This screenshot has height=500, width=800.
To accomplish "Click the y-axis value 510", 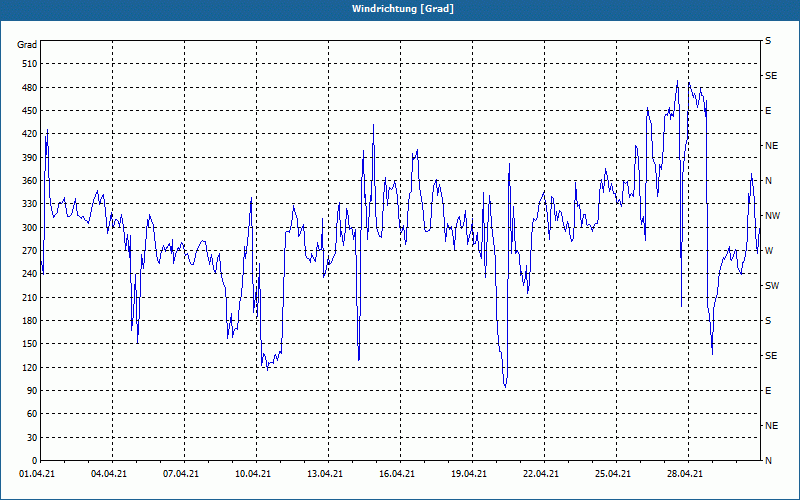I will point(30,64).
